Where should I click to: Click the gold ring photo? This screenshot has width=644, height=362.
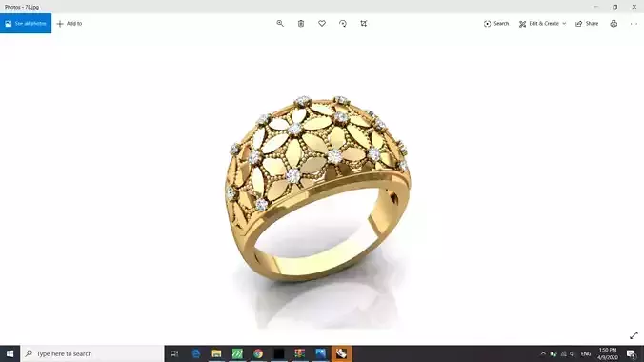(x=318, y=189)
